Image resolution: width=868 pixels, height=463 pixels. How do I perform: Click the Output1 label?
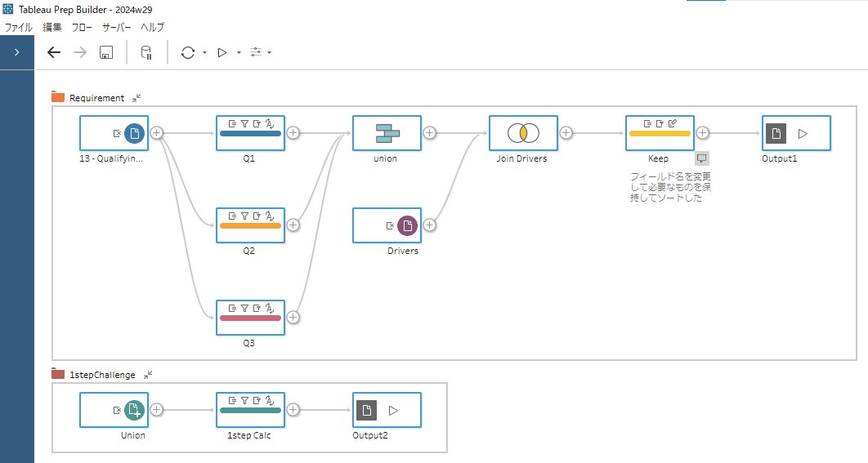(x=780, y=158)
